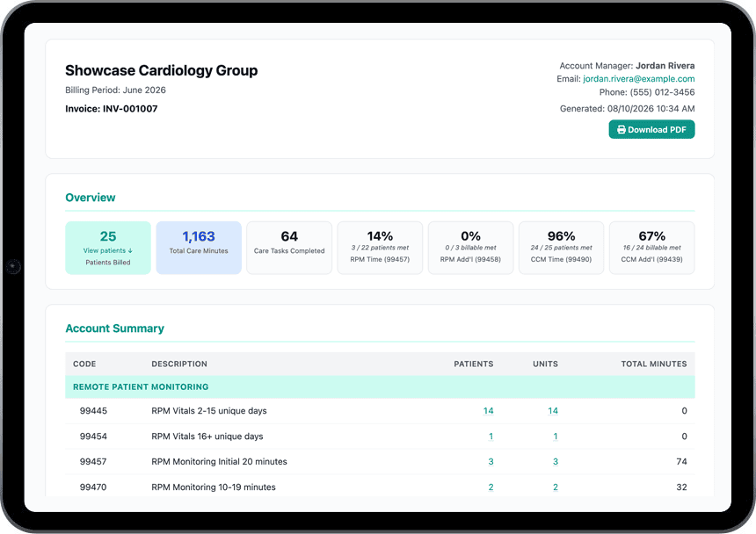
Task: Select the 64 Care Tasks Completed card
Action: tap(289, 248)
